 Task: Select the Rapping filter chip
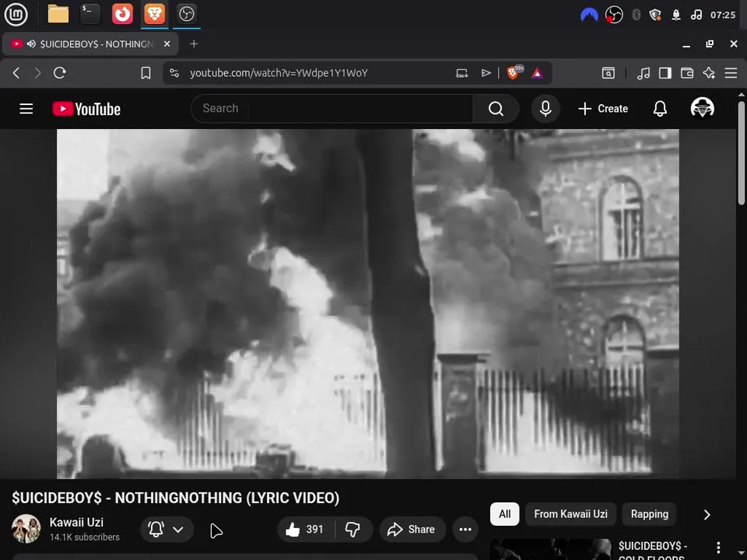pyautogui.click(x=649, y=514)
